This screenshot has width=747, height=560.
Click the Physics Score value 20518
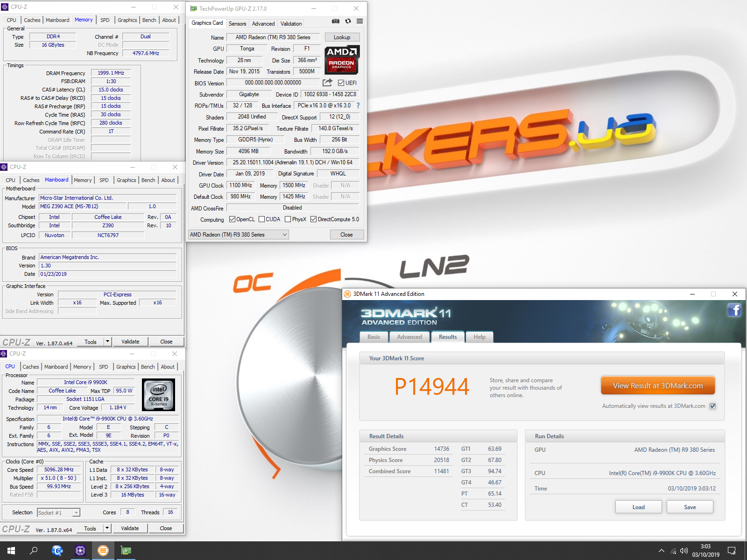point(441,460)
